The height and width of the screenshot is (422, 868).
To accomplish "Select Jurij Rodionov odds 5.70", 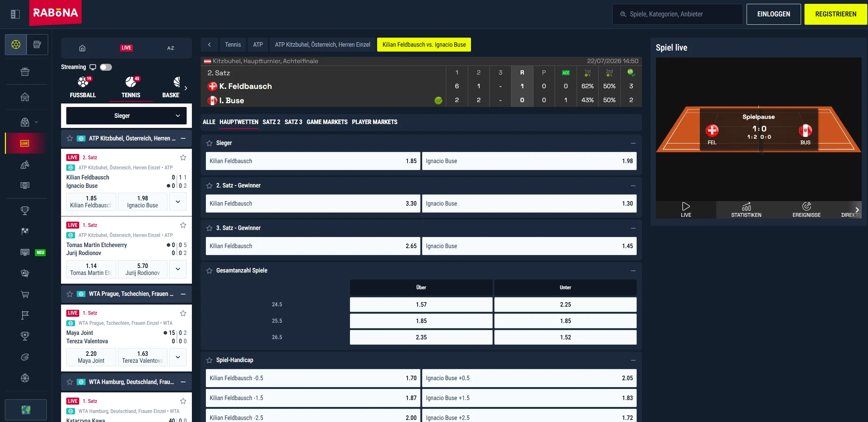I will point(143,269).
